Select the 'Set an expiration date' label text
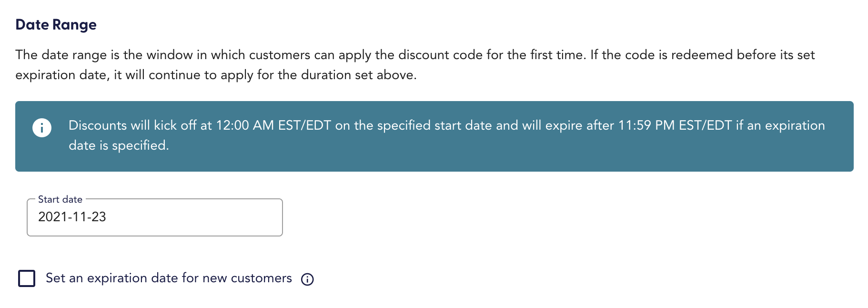This screenshot has width=868, height=308. (169, 278)
